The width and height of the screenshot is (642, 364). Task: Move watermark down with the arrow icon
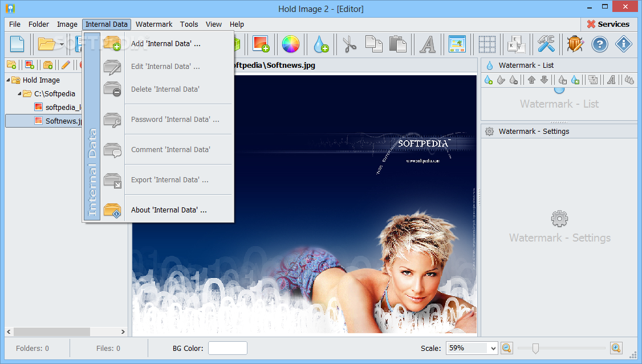544,80
